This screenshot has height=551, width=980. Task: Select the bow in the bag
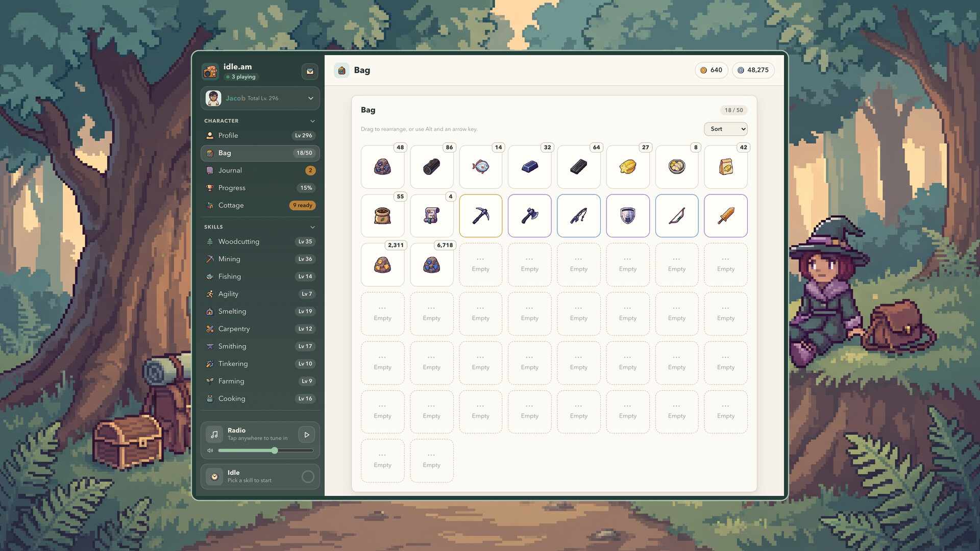click(676, 216)
